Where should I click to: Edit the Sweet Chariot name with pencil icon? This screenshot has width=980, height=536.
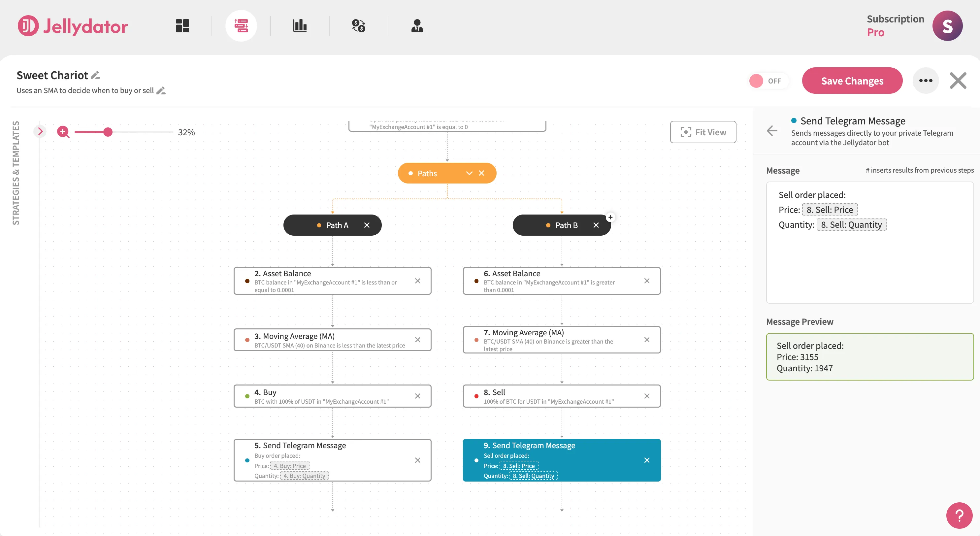95,75
